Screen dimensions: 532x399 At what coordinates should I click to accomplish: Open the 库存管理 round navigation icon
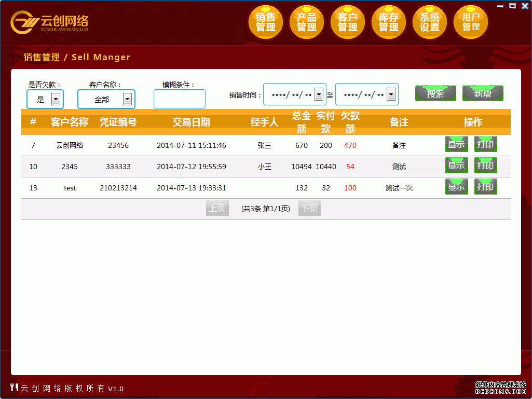[x=389, y=22]
